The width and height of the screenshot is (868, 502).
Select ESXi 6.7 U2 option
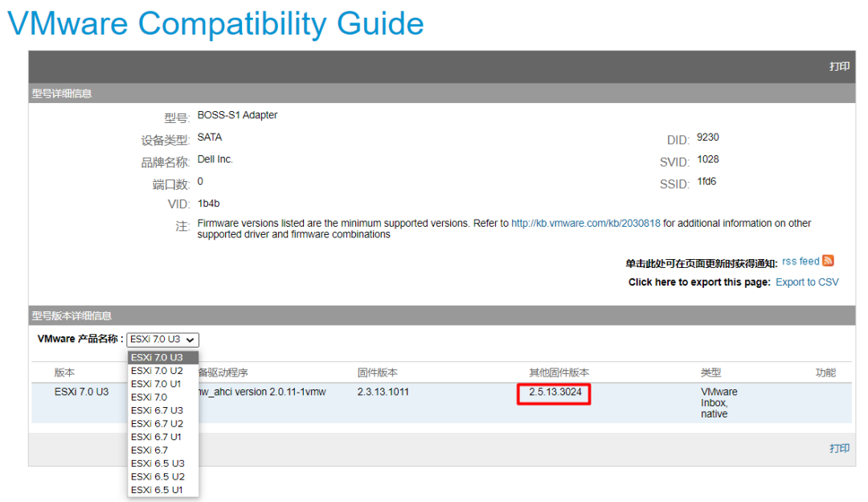[x=162, y=424]
